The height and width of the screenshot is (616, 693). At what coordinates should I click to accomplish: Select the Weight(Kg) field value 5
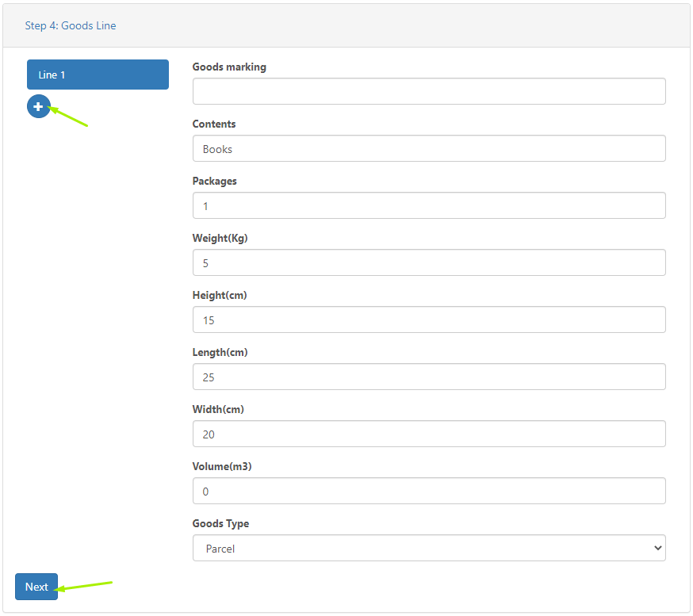pyautogui.click(x=428, y=262)
